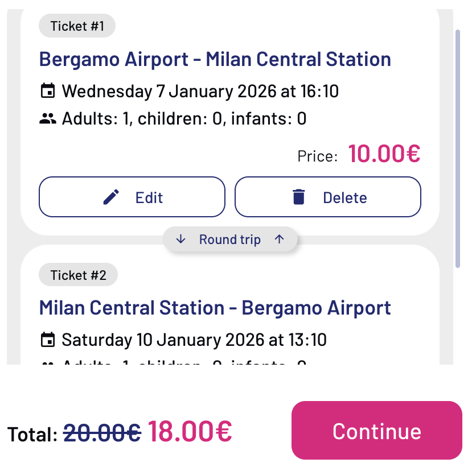Click the down arrow in Round trip pill
Image resolution: width=476 pixels, height=471 pixels.
(x=181, y=239)
